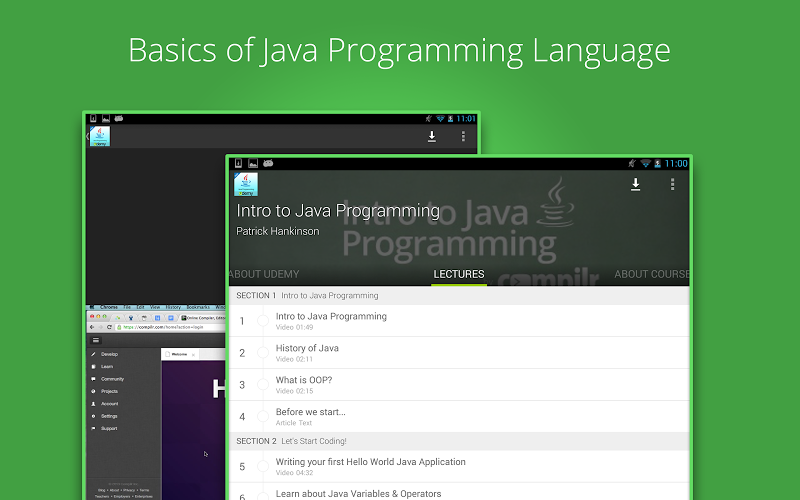
Task: Click the Settings gear icon in the sidebar
Action: click(93, 415)
